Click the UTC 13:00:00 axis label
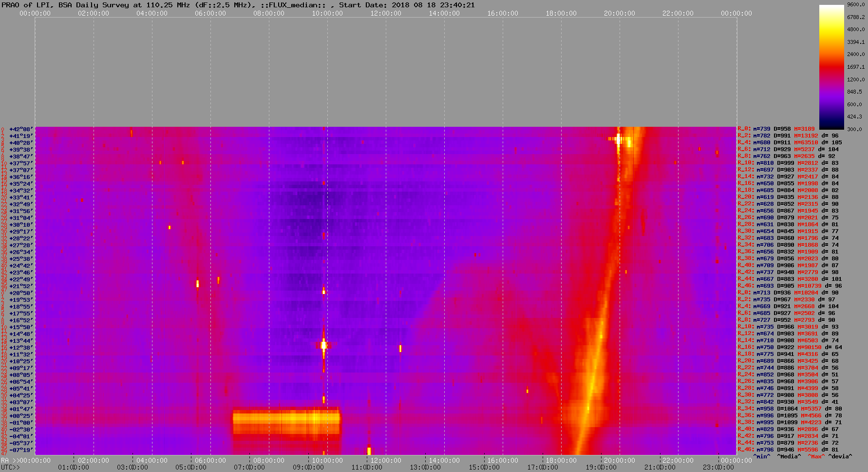Screen dimensions: 868x472 click(x=425, y=467)
